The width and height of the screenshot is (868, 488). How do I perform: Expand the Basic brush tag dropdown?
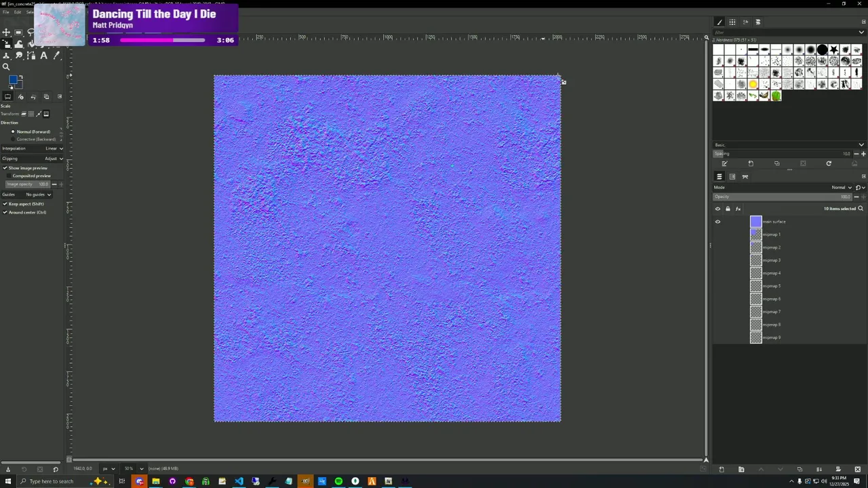pyautogui.click(x=861, y=144)
